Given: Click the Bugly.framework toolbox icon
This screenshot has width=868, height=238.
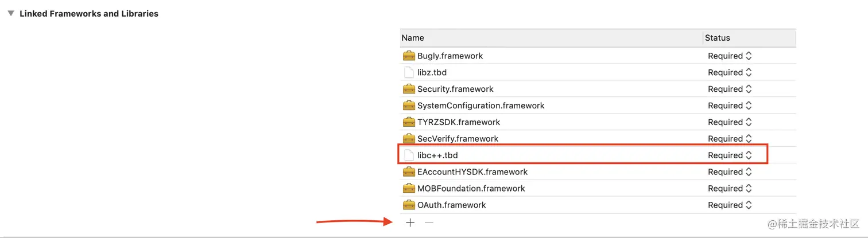Looking at the screenshot, I should click(x=409, y=56).
